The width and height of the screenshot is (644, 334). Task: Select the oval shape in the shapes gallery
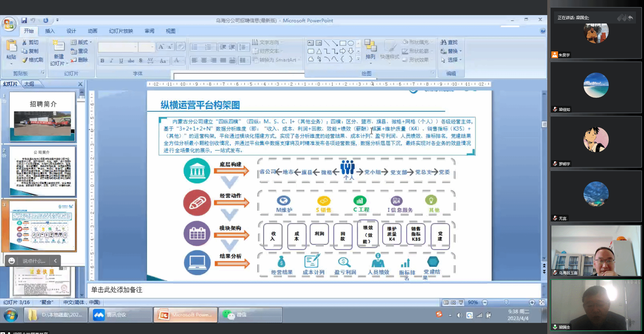point(351,43)
